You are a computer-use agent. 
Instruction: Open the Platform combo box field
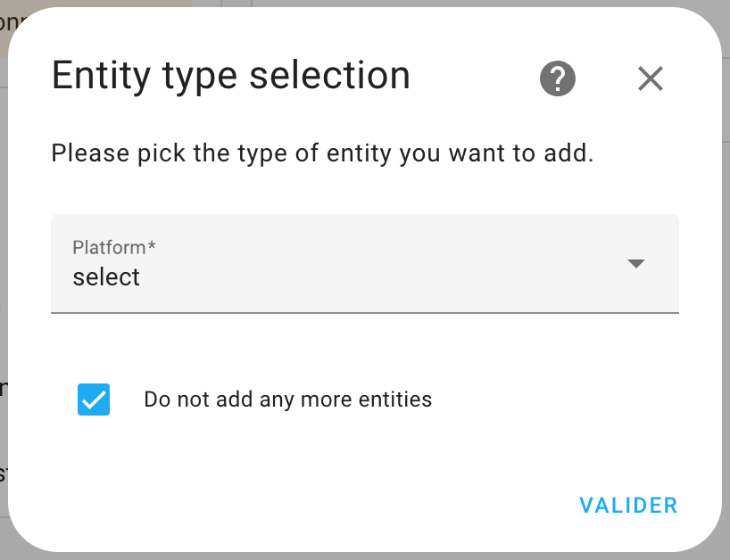tap(364, 264)
